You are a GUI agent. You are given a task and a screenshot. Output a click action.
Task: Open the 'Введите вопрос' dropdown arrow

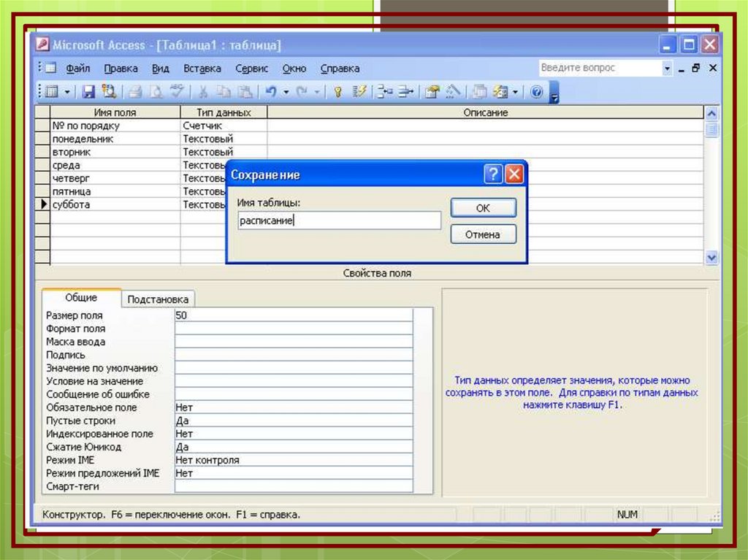(x=667, y=68)
